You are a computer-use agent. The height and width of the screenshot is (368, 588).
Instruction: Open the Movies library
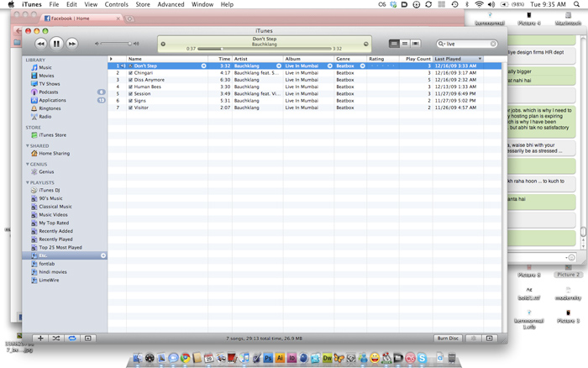(x=46, y=76)
